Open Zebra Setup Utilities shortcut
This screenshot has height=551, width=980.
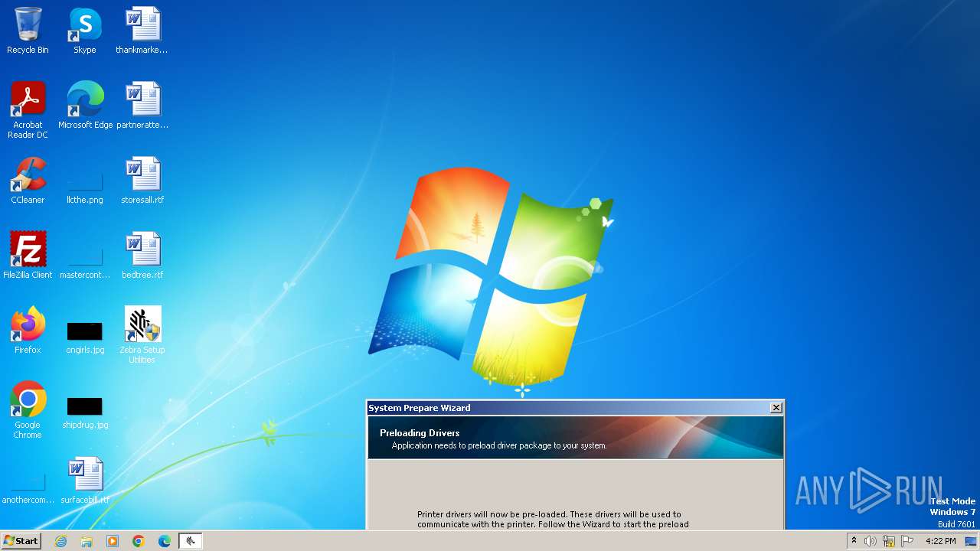tap(142, 335)
